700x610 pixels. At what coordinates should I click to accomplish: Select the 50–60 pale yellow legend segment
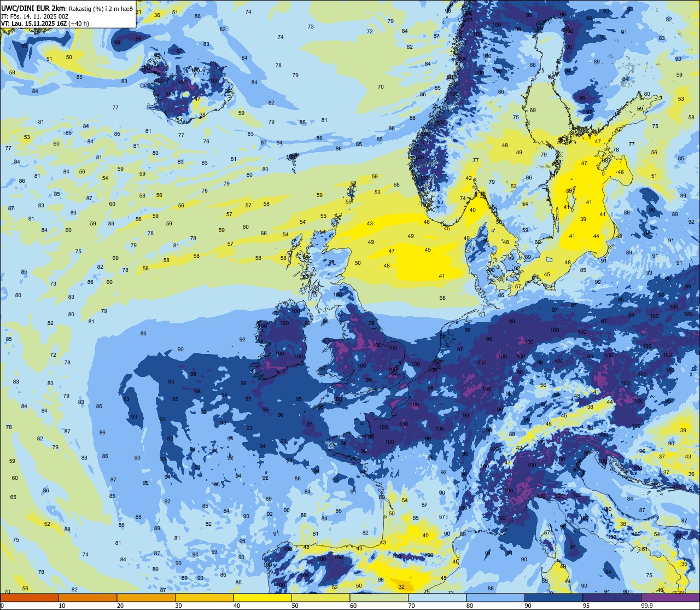[x=320, y=597]
